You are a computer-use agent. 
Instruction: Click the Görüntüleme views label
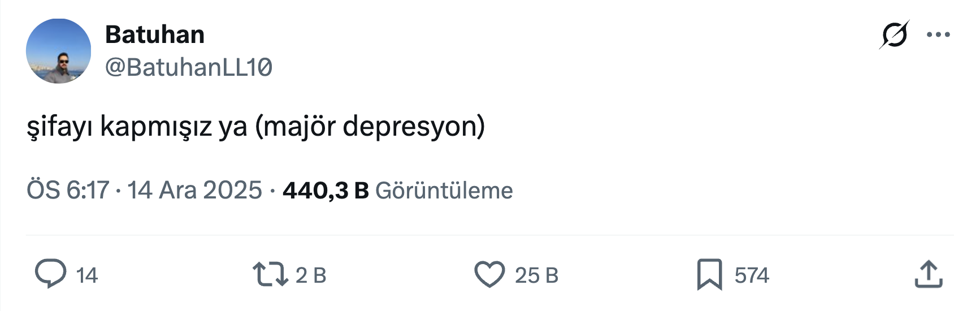(x=444, y=191)
